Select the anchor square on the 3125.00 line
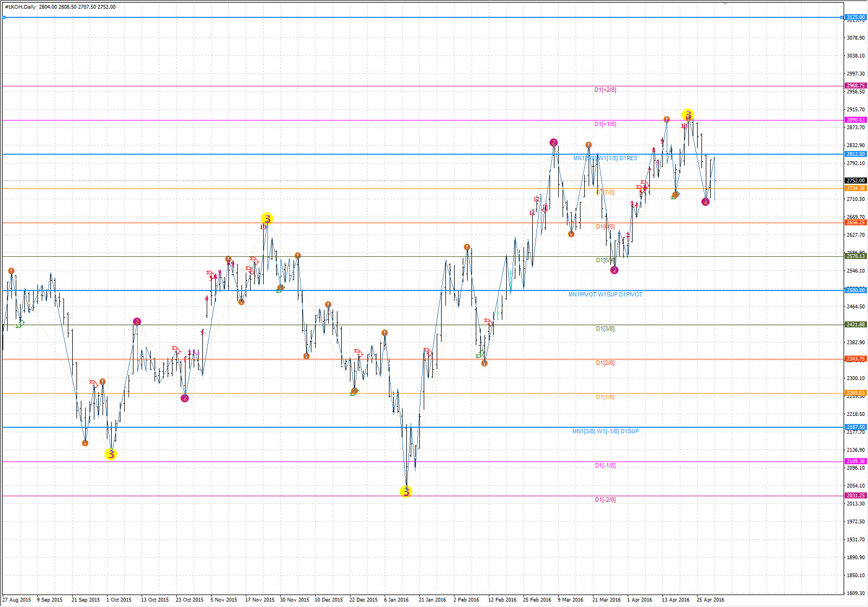 4,18
